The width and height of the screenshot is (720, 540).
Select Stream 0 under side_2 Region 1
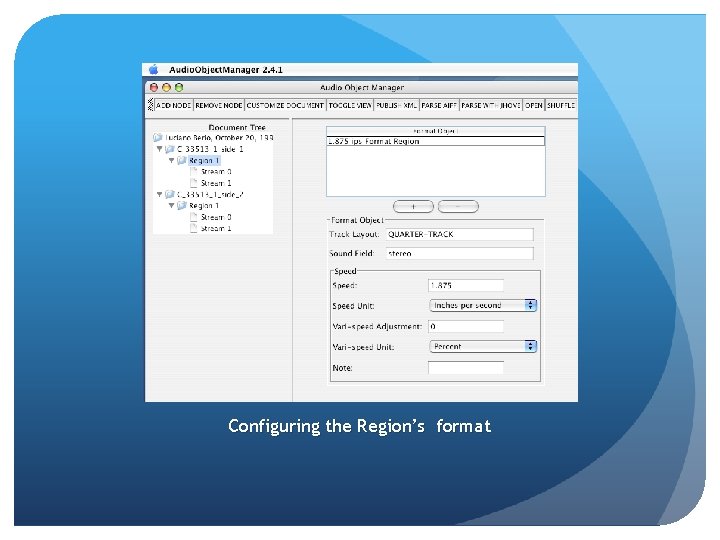(216, 217)
